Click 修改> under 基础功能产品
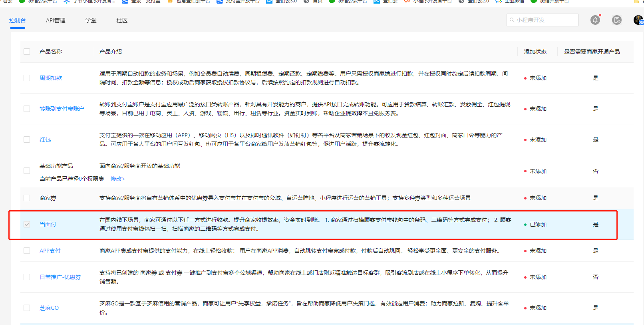 118,179
